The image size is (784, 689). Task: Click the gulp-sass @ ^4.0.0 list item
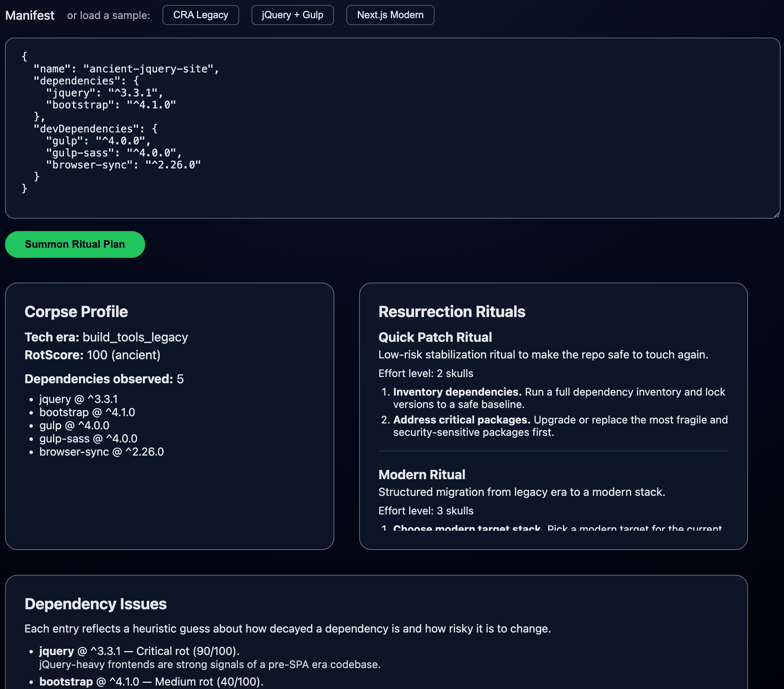[88, 439]
